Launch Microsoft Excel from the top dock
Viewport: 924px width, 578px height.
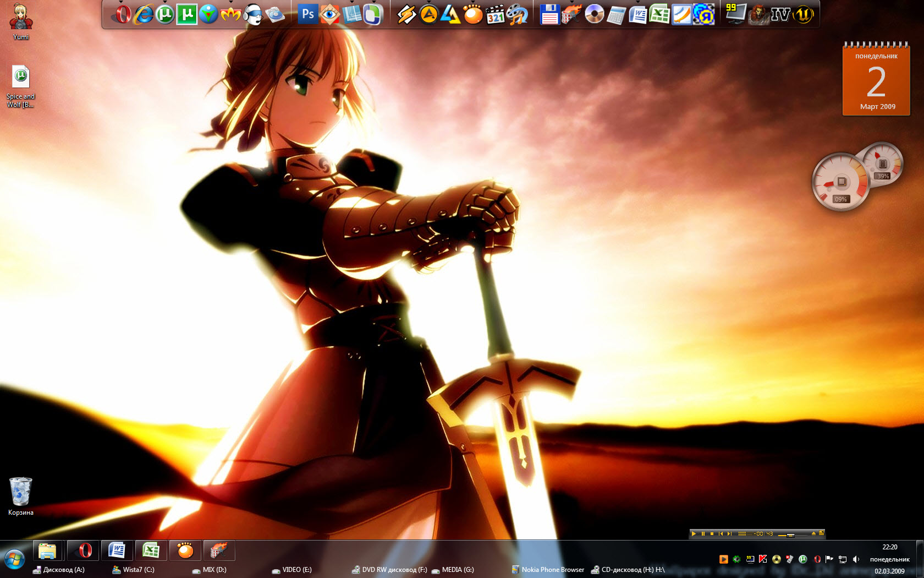pos(659,14)
